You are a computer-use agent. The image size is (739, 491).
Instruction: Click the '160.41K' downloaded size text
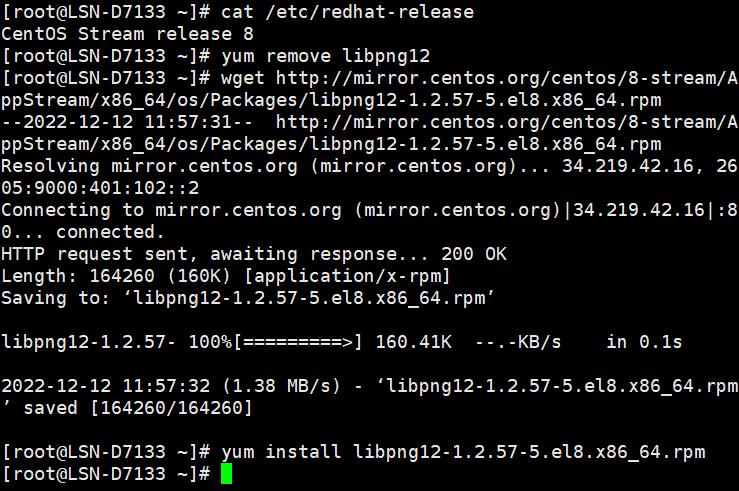click(413, 342)
